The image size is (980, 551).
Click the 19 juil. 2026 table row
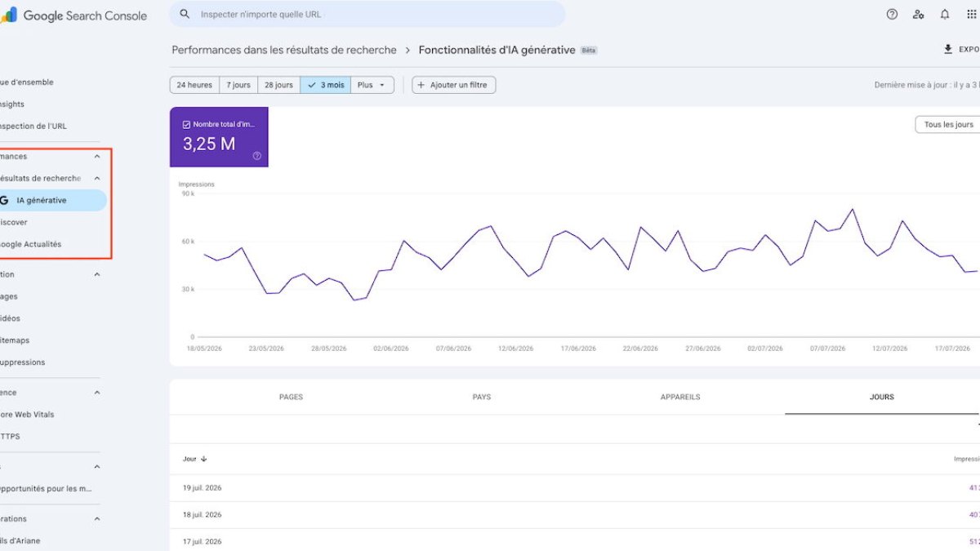pos(575,487)
